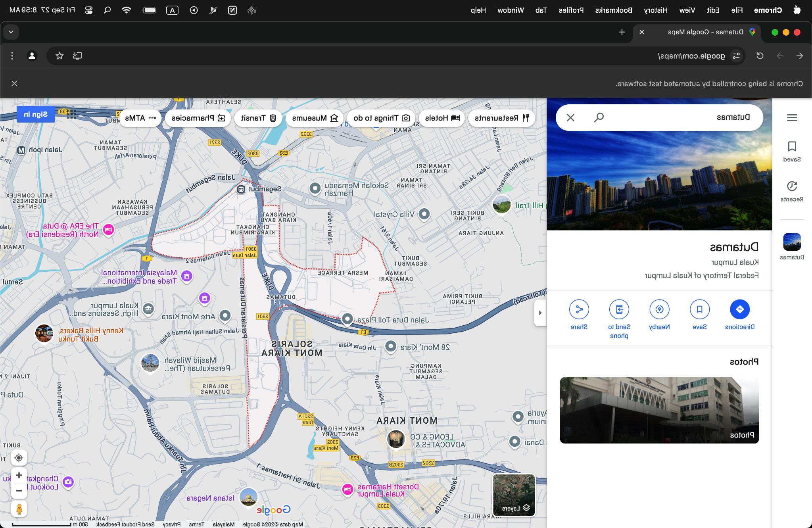Screen dimensions: 812x528
Task: Select Istana Negara photo marker
Action: tap(249, 497)
